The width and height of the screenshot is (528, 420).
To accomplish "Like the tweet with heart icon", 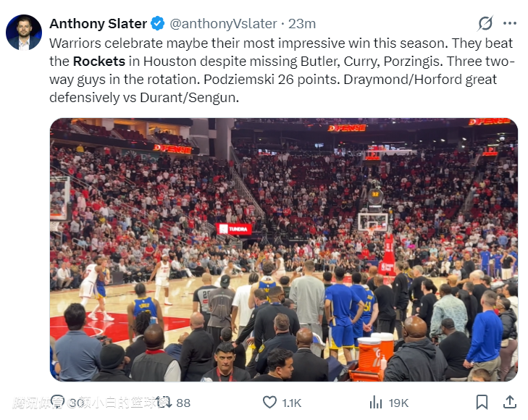I will [x=270, y=402].
